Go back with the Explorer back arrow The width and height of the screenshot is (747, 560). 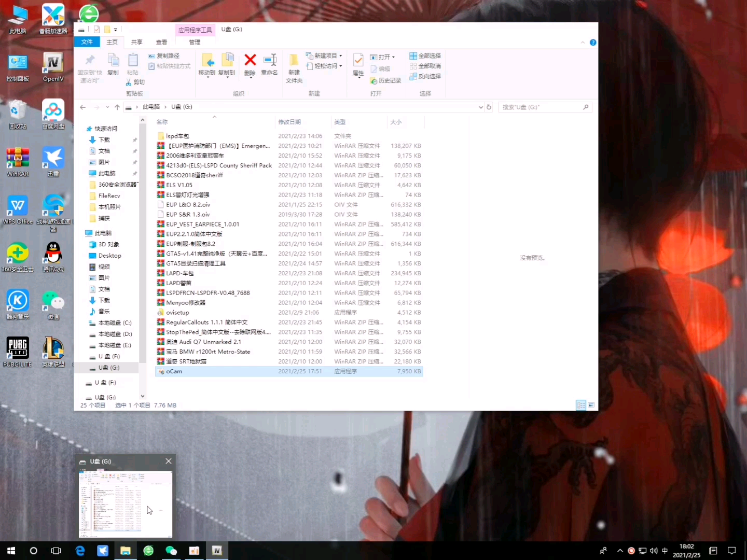[x=83, y=107]
